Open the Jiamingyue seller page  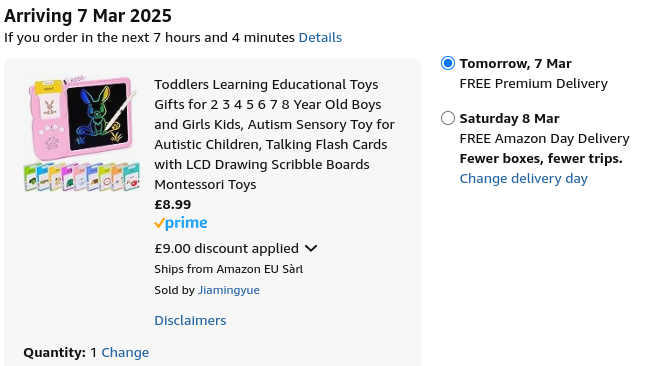pos(229,290)
